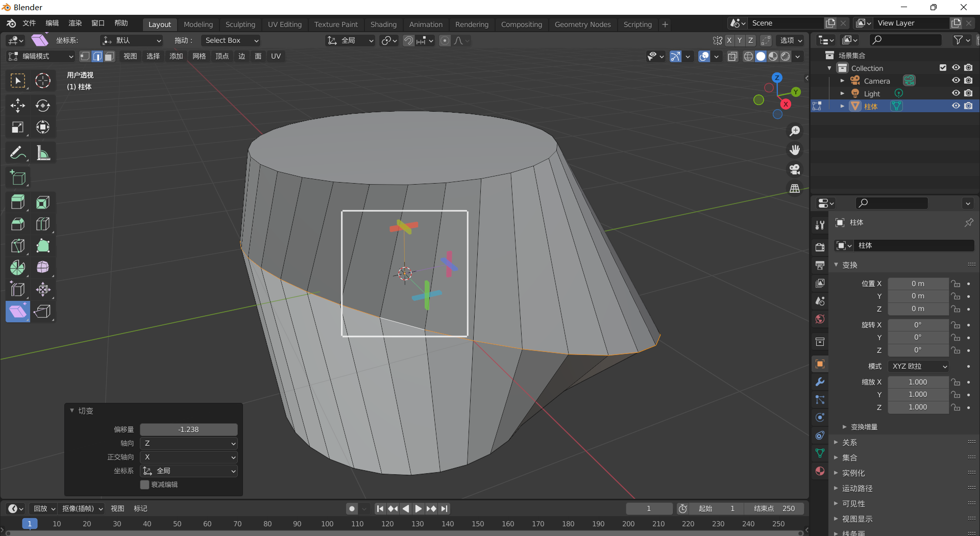Select the Measure tool
Screen dimensions: 980x536
point(43,152)
